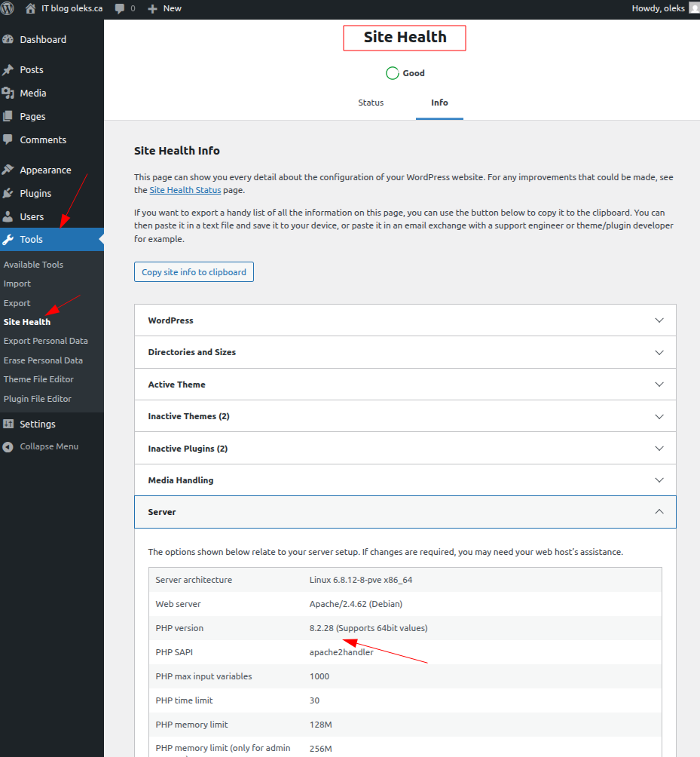Viewport: 700px width, 757px height.
Task: Visit site via IT blog oleks.ca link
Action: [x=72, y=8]
